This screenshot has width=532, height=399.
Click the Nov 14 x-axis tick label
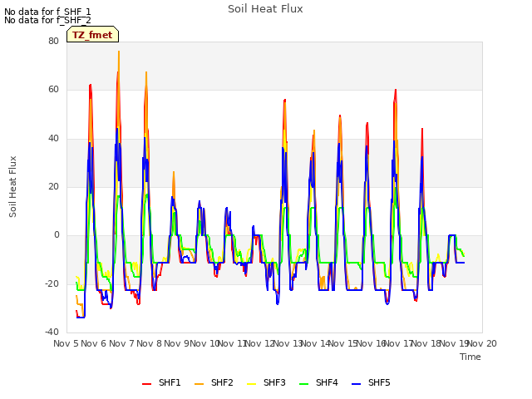tap(315, 343)
